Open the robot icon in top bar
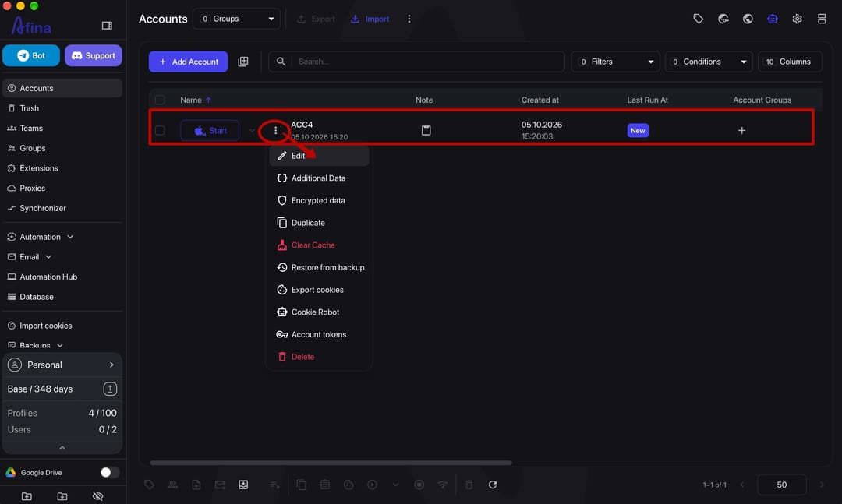The image size is (842, 504). 772,19
